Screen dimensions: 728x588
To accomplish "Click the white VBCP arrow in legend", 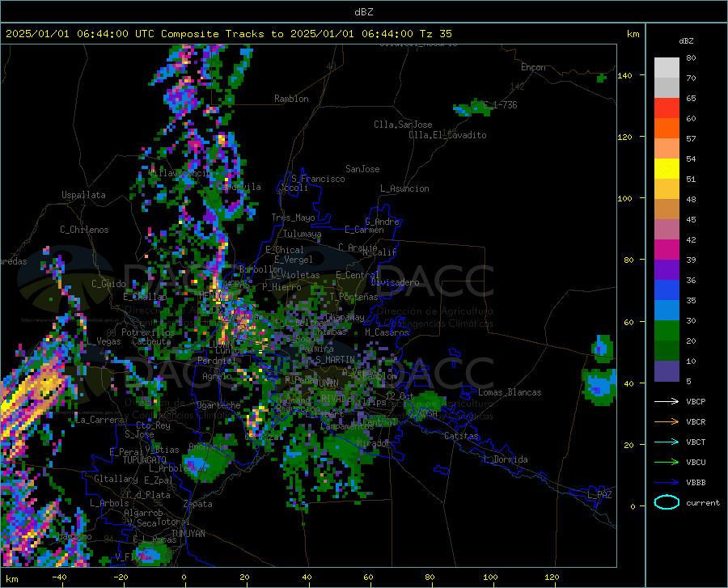I will (667, 401).
